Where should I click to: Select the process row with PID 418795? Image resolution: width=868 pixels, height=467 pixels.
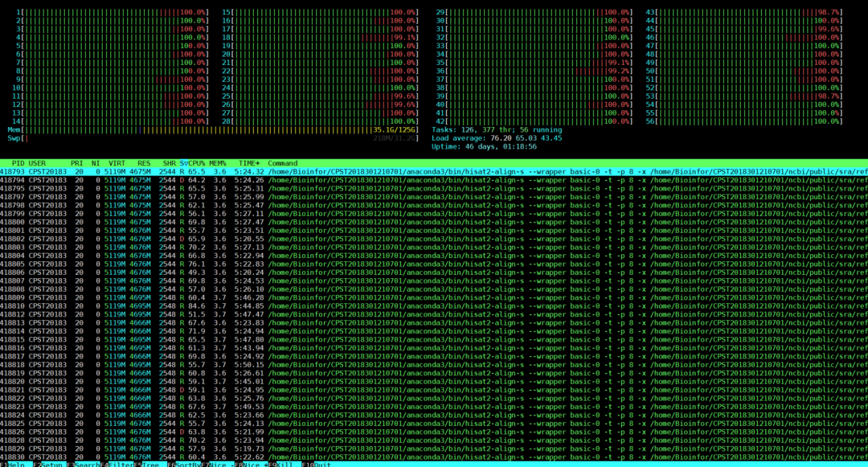click(434, 189)
